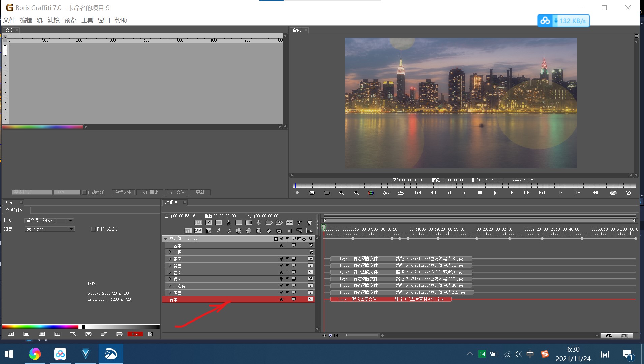Open the 抠像 无 Alpha dropdown
Image resolution: width=644 pixels, height=364 pixels.
click(50, 229)
